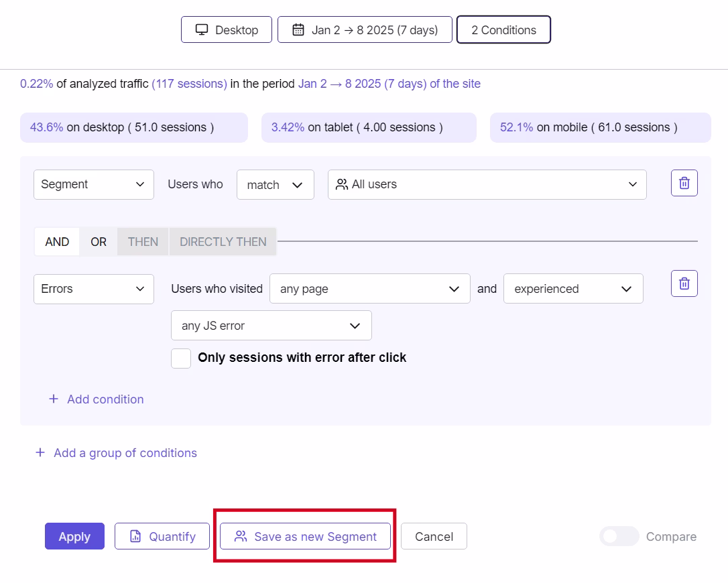Select the AND condition tab

57,241
